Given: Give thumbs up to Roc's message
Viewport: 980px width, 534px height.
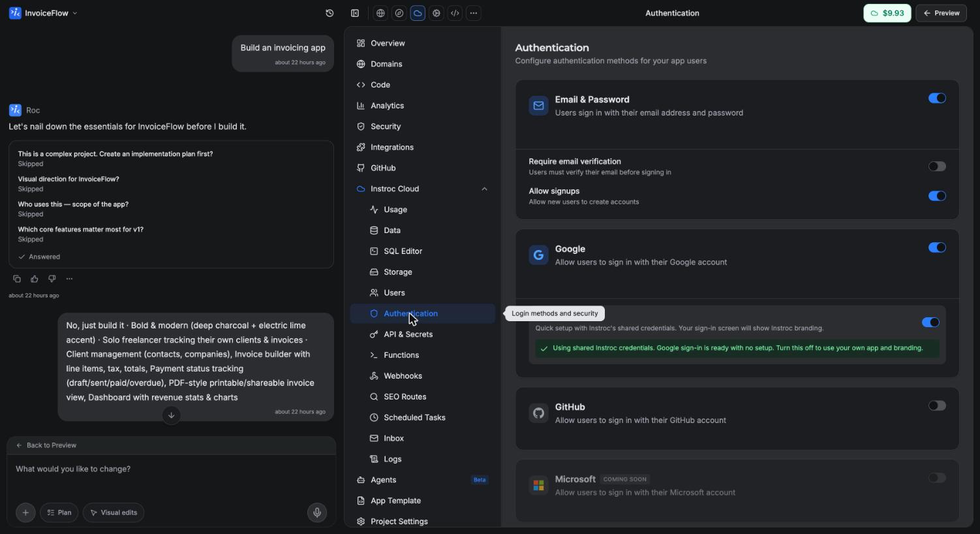Looking at the screenshot, I should coord(35,279).
